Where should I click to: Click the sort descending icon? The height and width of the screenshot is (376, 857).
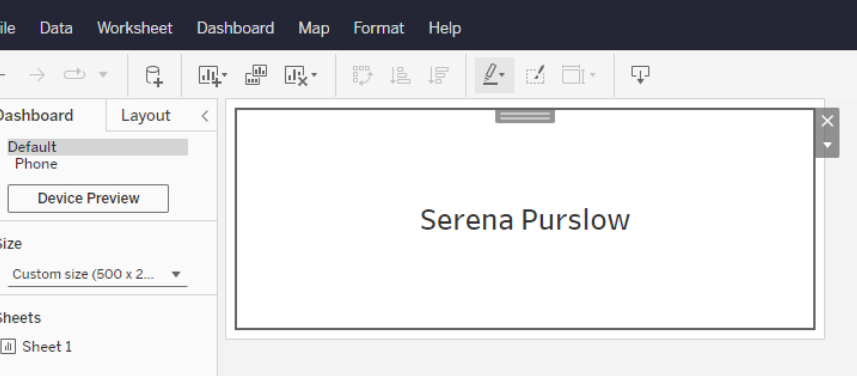click(438, 75)
